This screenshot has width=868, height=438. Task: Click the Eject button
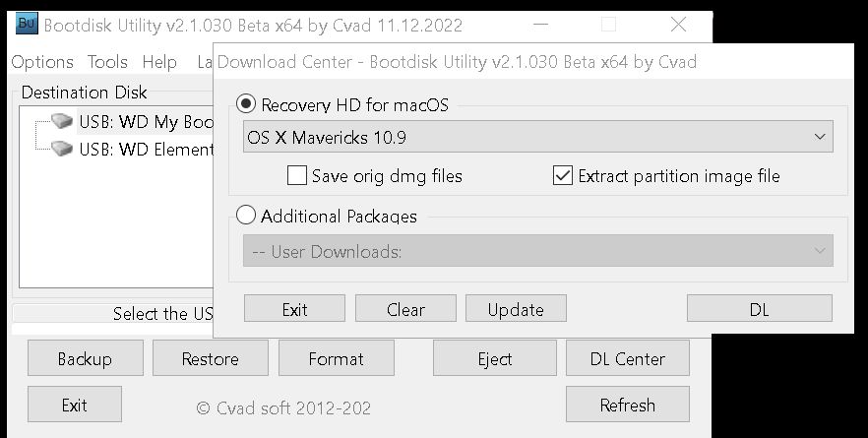(x=495, y=359)
